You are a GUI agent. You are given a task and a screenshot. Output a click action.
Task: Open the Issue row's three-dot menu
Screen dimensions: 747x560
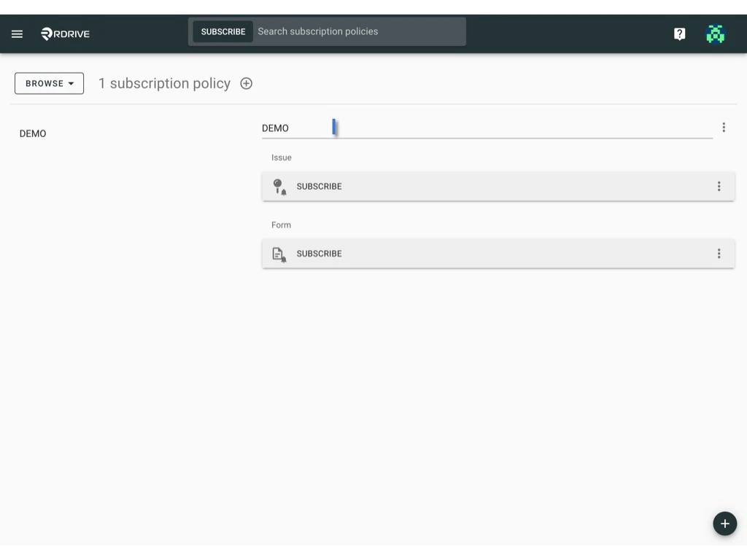719,186
